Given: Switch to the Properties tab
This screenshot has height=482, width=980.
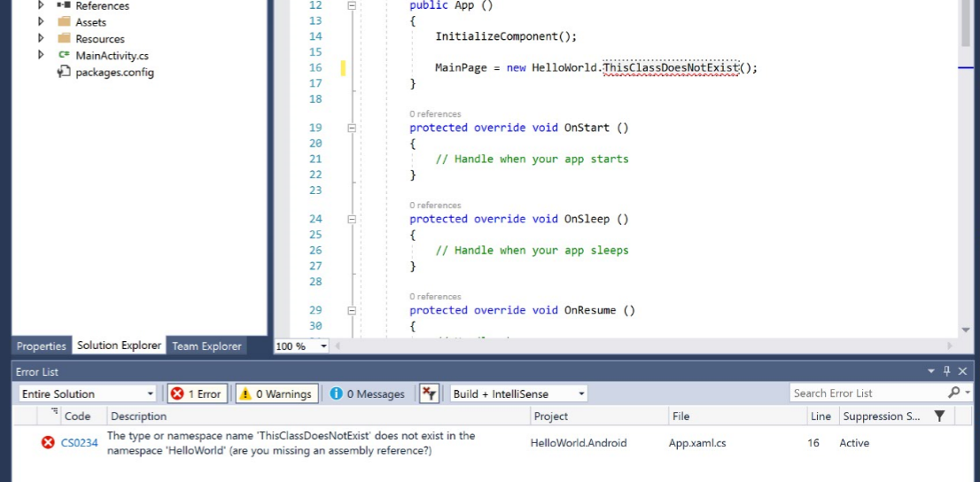Looking at the screenshot, I should point(42,346).
